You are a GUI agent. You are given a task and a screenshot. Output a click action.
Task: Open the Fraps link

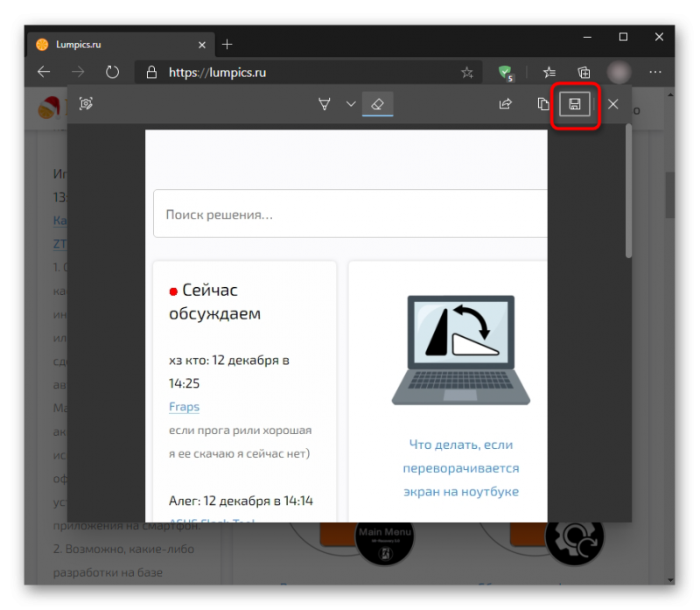(184, 407)
